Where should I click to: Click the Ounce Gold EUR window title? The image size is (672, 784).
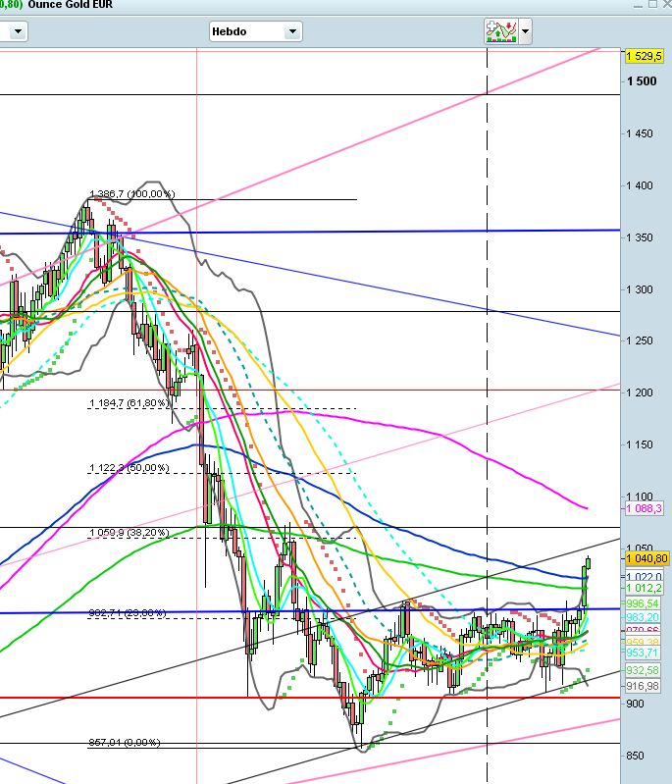tap(70, 5)
